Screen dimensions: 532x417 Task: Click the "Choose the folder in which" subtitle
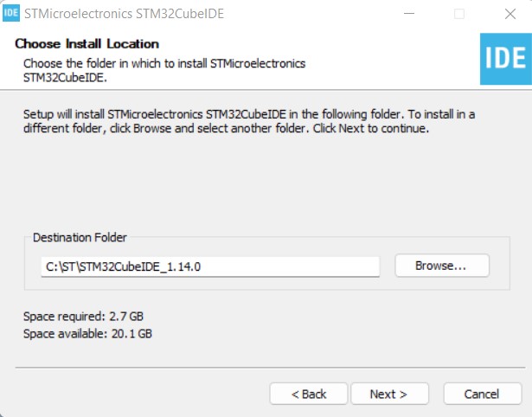tap(164, 63)
